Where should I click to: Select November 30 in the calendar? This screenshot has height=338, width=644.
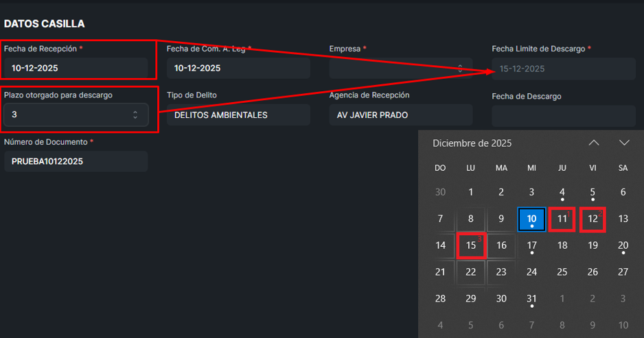click(x=440, y=193)
